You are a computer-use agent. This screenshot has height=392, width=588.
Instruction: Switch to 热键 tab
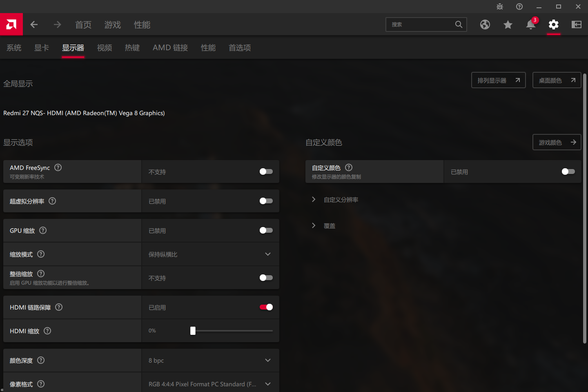point(132,48)
